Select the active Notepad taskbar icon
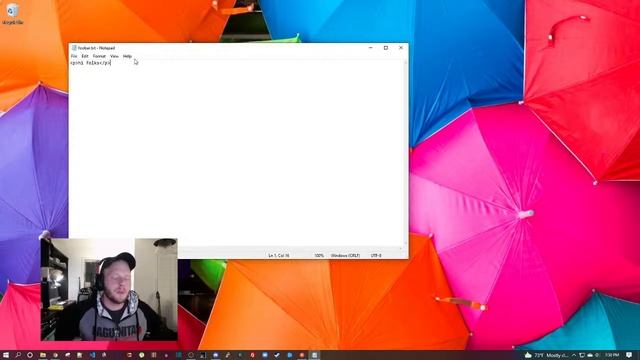 coord(315,355)
